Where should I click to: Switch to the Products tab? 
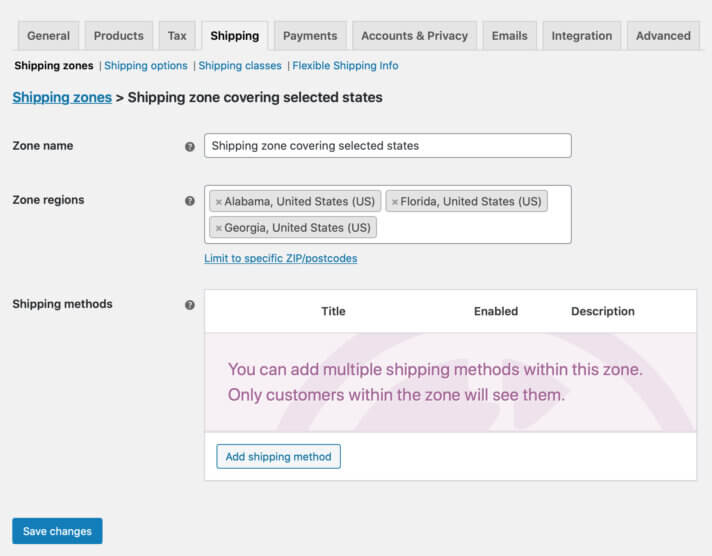[x=119, y=35]
